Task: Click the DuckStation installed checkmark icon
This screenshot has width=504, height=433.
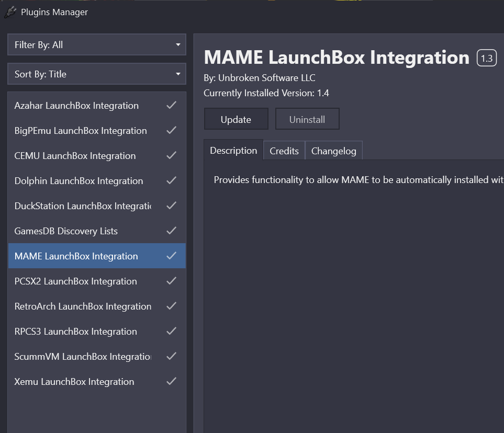Action: click(171, 206)
